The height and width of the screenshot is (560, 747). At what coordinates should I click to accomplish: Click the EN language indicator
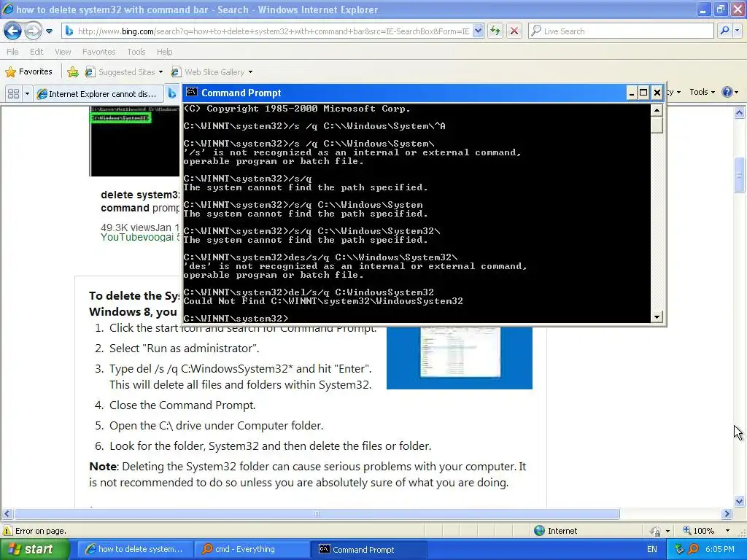pyautogui.click(x=651, y=549)
